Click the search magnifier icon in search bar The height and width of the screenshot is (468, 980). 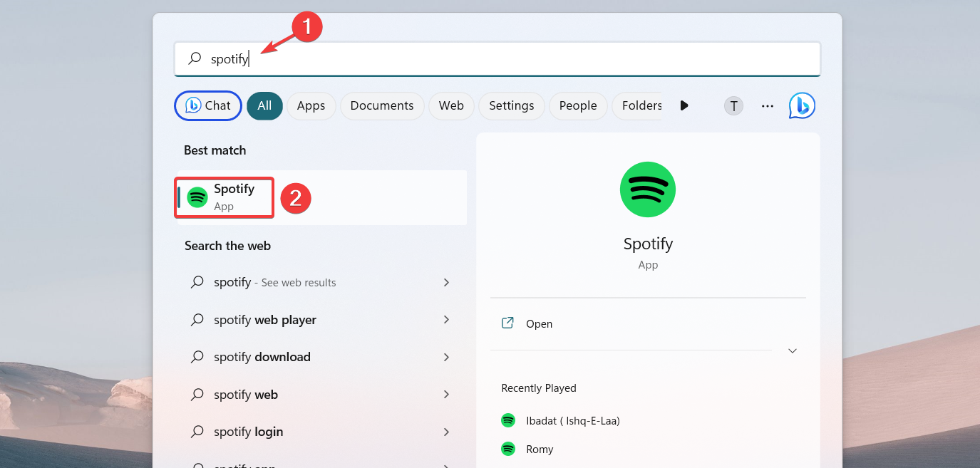pos(194,59)
